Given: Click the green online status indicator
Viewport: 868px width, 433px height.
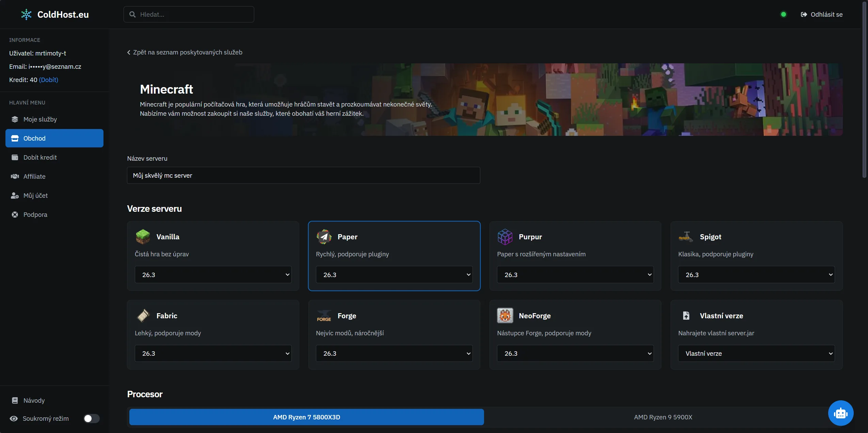Looking at the screenshot, I should pos(783,14).
